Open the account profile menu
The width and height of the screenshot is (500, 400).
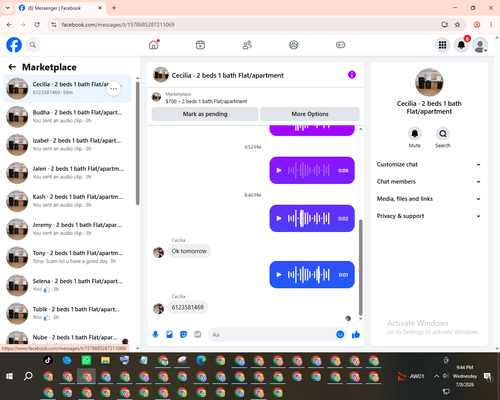(x=480, y=45)
